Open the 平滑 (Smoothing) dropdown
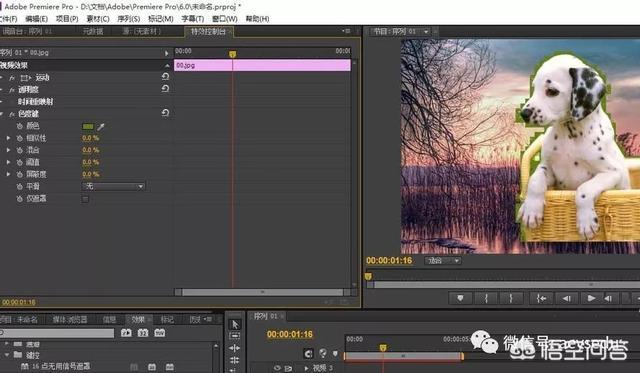The image size is (640, 373). 113,186
